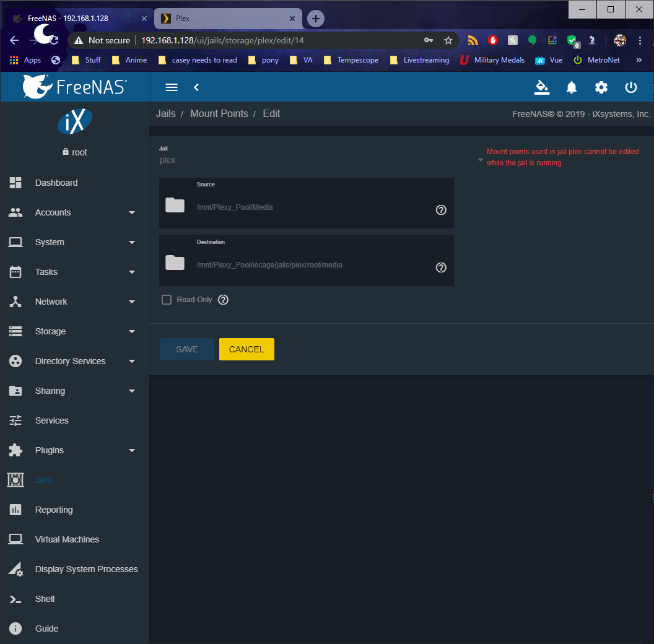
Task: Open the Stuff bookmark folder
Action: point(86,60)
